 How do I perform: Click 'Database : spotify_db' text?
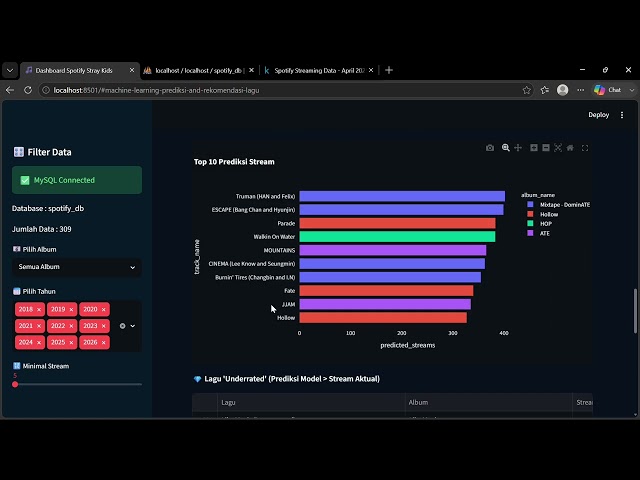click(48, 209)
